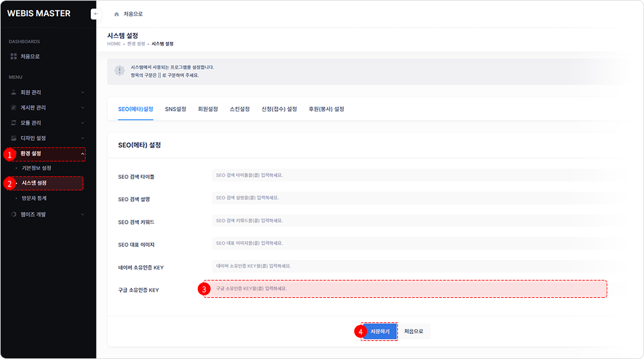Switch to the SNS설정 tab
Screen dimensions: 644x359
[175, 109]
